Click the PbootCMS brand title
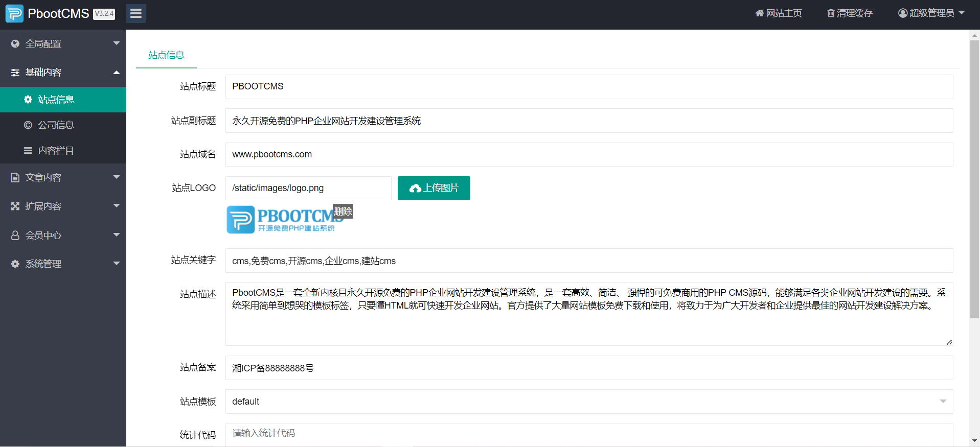 click(x=58, y=14)
